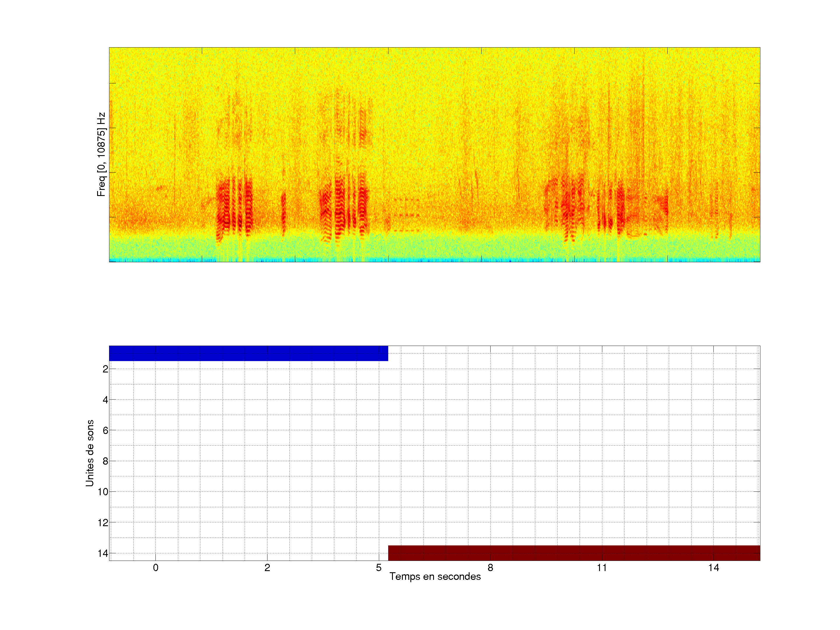Click the y-axis tick label '6'
This screenshot has height=630, width=840.
point(105,430)
